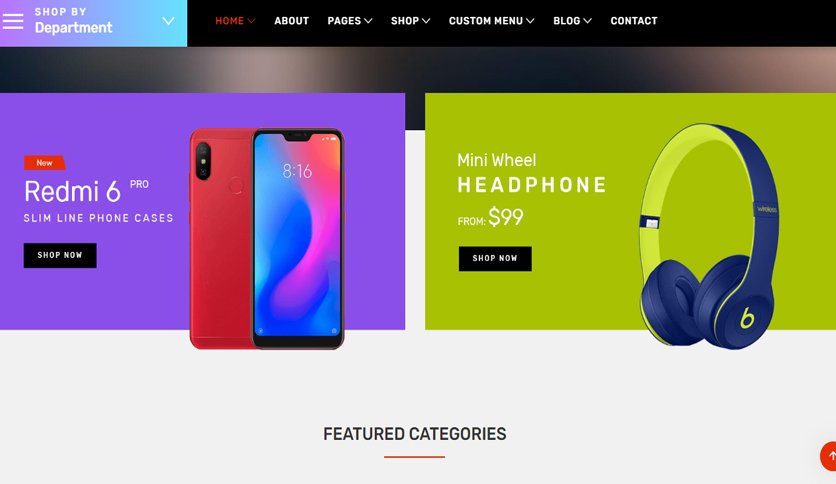Image resolution: width=836 pixels, height=484 pixels.
Task: Open the Contact page
Action: point(634,21)
